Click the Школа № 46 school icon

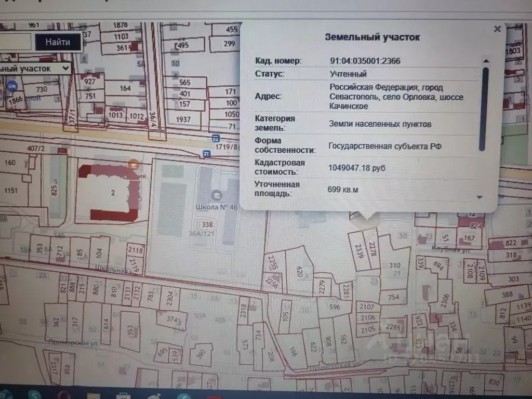[214, 196]
